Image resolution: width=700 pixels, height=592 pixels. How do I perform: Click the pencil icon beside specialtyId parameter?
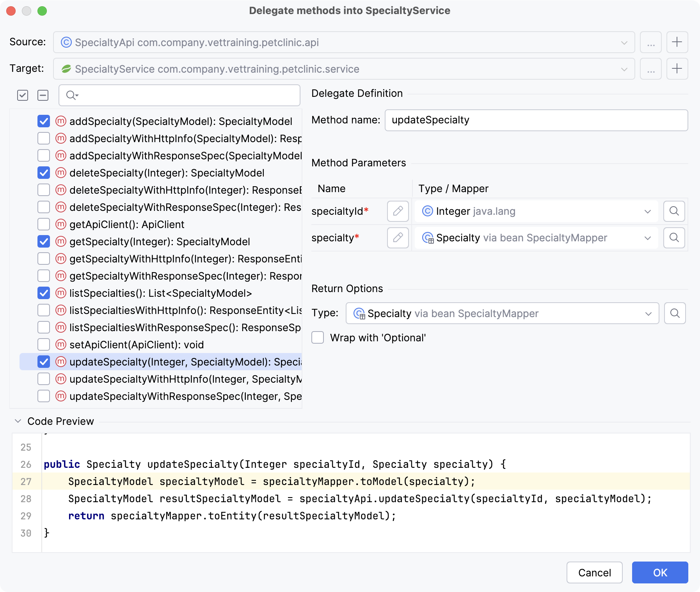pyautogui.click(x=398, y=211)
